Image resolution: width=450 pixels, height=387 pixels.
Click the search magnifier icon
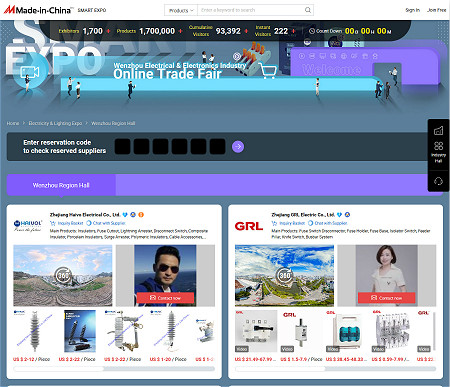[308, 10]
